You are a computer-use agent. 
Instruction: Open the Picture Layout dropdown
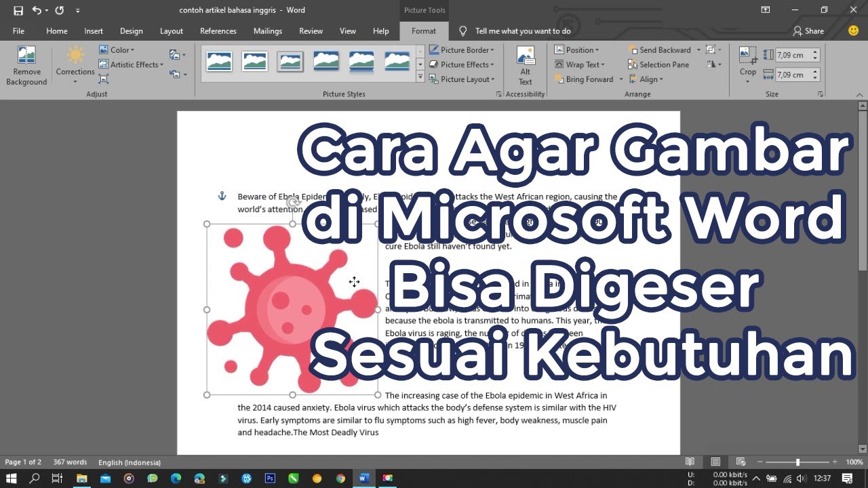462,79
